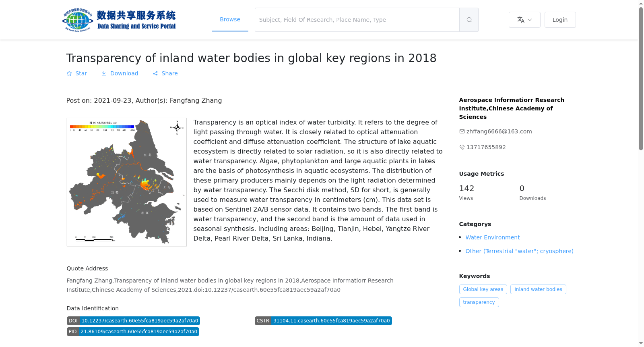Screen dimensions: 644x347
Task: Select the Global key areas keyword tag
Action: tap(483, 289)
